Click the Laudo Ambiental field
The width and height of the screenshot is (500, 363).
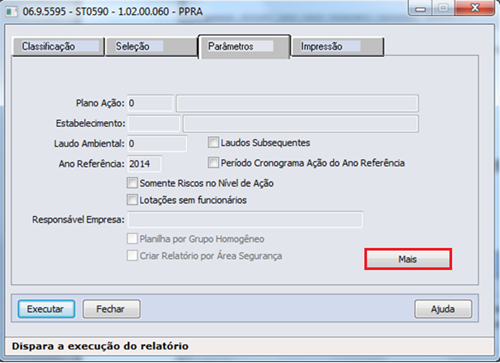(x=157, y=144)
